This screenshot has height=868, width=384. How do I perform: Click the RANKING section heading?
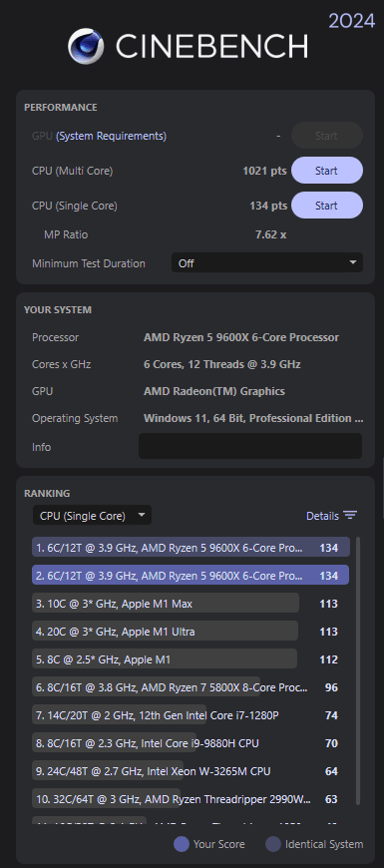(47, 493)
